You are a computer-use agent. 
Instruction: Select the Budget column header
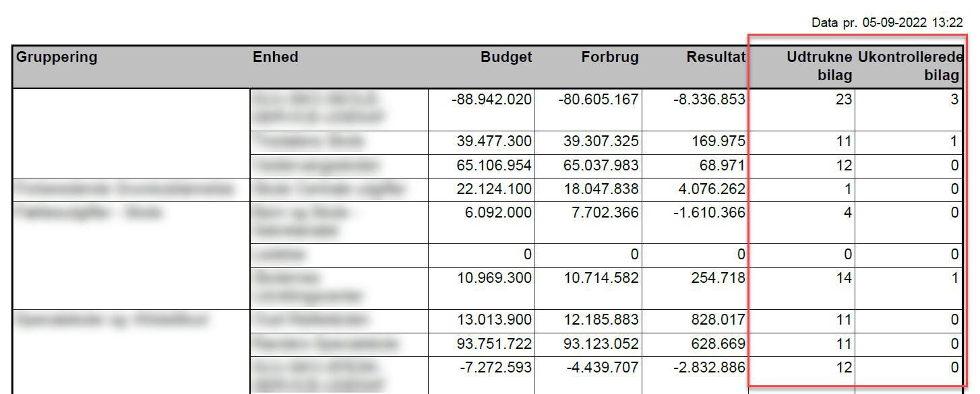[x=506, y=57]
